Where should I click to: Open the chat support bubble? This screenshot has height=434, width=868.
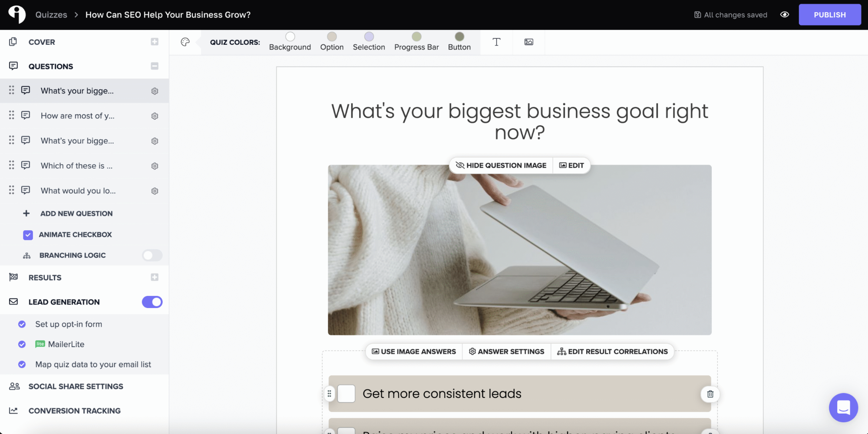pos(843,407)
